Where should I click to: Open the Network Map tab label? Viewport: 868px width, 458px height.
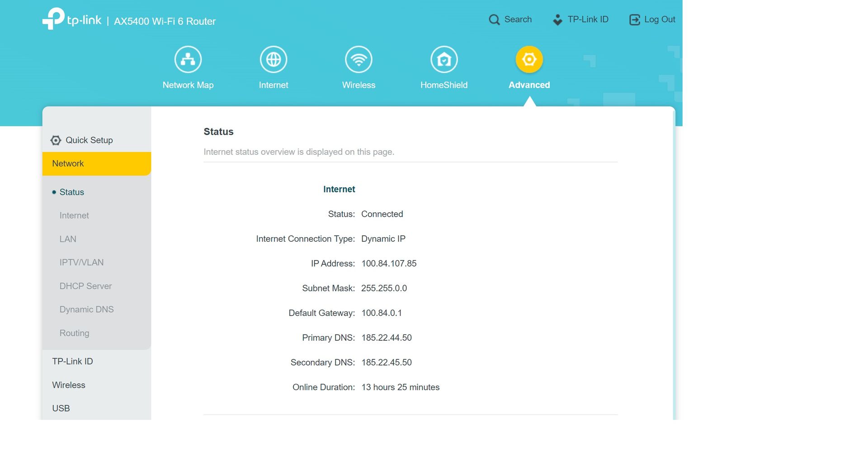pos(188,85)
